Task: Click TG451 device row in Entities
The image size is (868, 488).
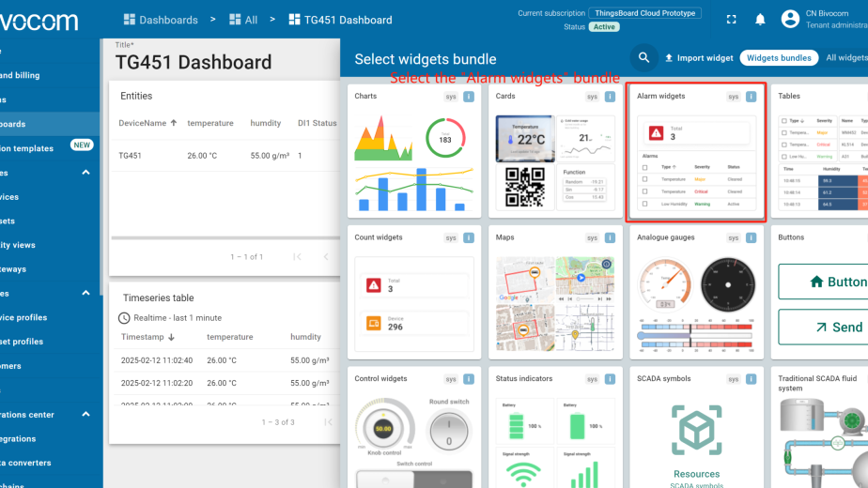Action: 225,156
